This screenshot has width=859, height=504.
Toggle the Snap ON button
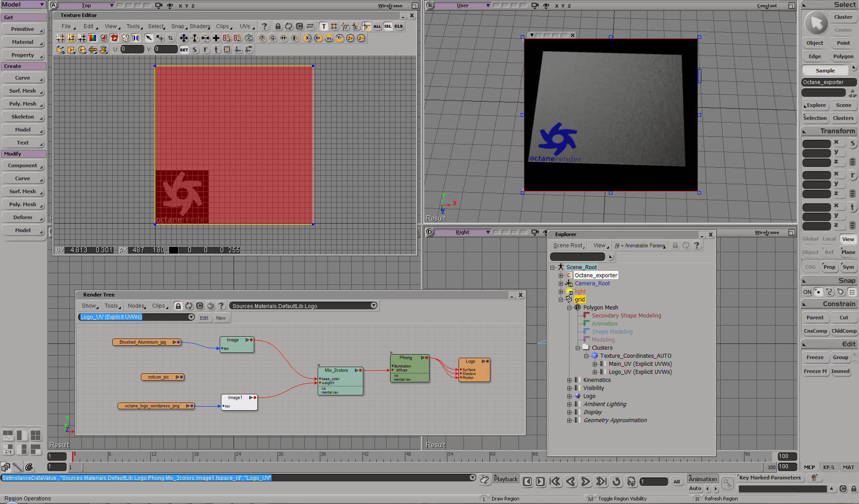[807, 292]
